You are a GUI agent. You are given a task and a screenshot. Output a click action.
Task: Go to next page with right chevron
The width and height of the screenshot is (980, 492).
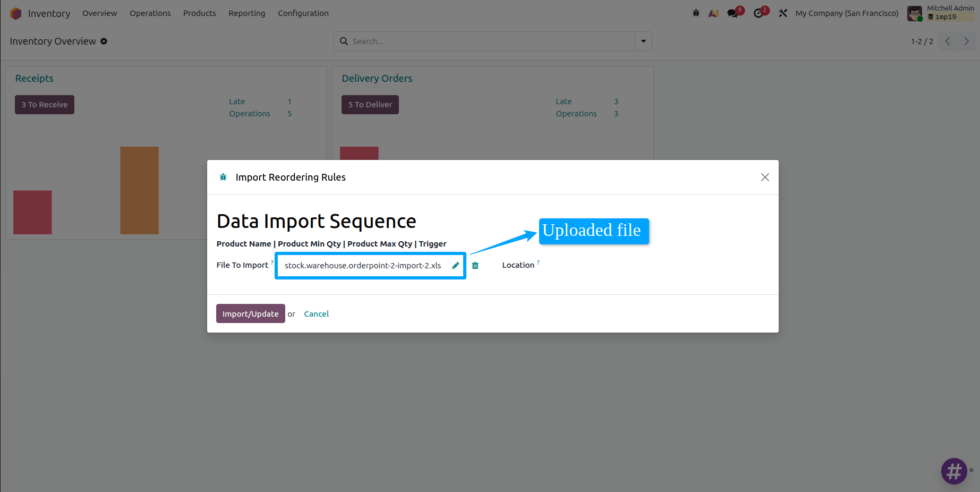tap(966, 41)
